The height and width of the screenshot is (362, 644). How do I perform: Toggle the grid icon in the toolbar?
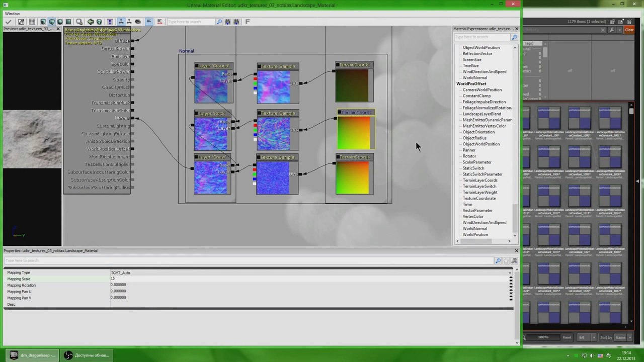click(32, 22)
